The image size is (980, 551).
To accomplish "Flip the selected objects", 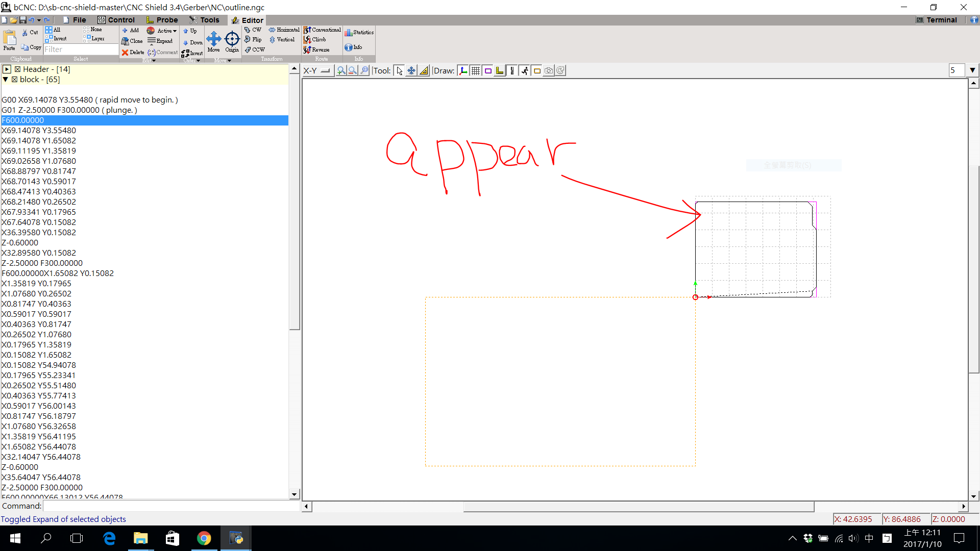I will (253, 40).
